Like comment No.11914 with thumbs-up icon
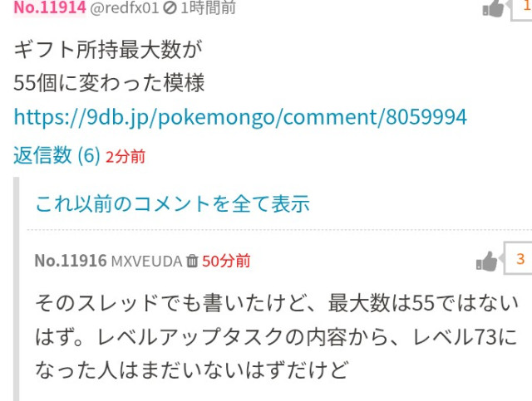The height and width of the screenshot is (401, 532). pos(493,8)
